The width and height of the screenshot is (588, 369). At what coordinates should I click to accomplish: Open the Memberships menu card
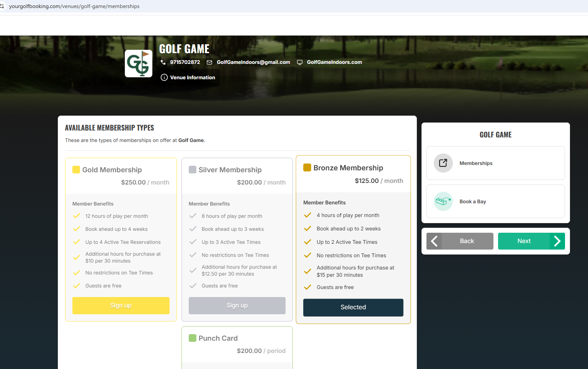(496, 163)
